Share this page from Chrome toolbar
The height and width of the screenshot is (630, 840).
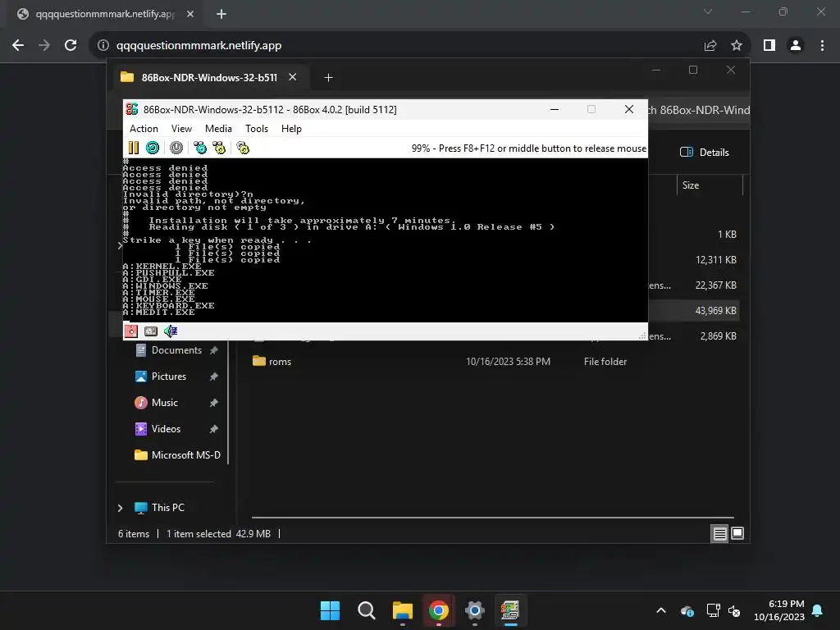[710, 46]
